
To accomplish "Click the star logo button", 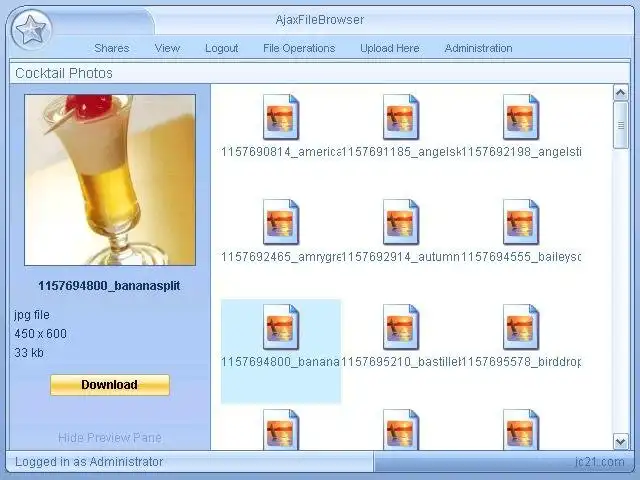I will [x=31, y=30].
